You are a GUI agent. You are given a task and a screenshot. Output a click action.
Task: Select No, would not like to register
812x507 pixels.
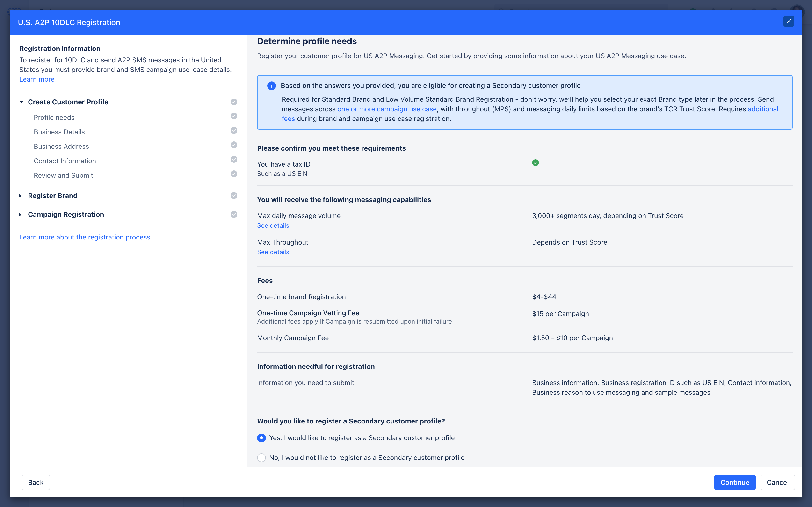(261, 458)
